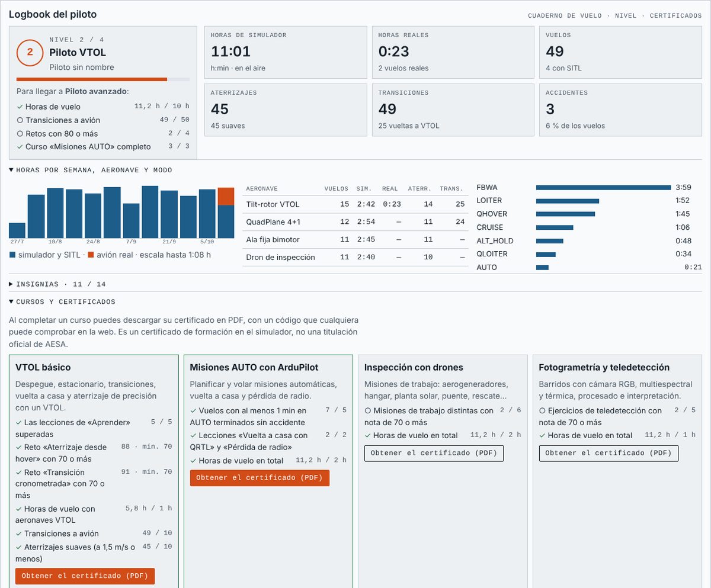This screenshot has width=711, height=588.
Task: Expand the Insignias 11 / 14 section
Action: 57,284
